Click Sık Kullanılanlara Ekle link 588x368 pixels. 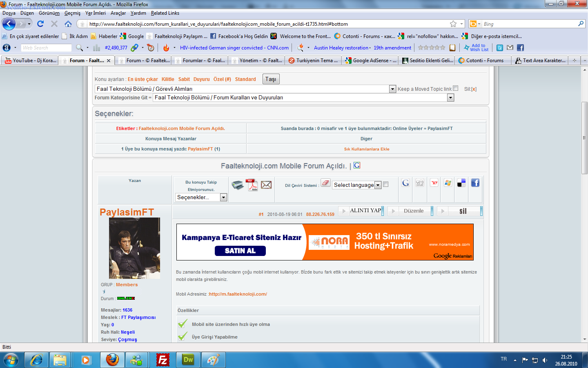click(x=367, y=149)
